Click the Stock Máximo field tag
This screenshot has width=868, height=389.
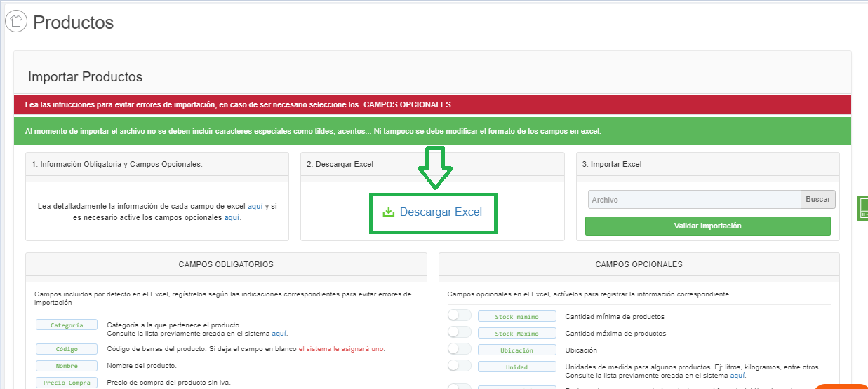click(x=517, y=334)
